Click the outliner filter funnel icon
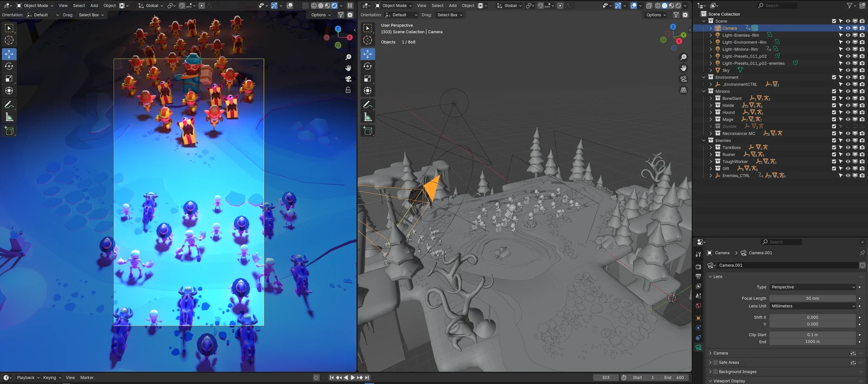The image size is (868, 384). pyautogui.click(x=850, y=5)
